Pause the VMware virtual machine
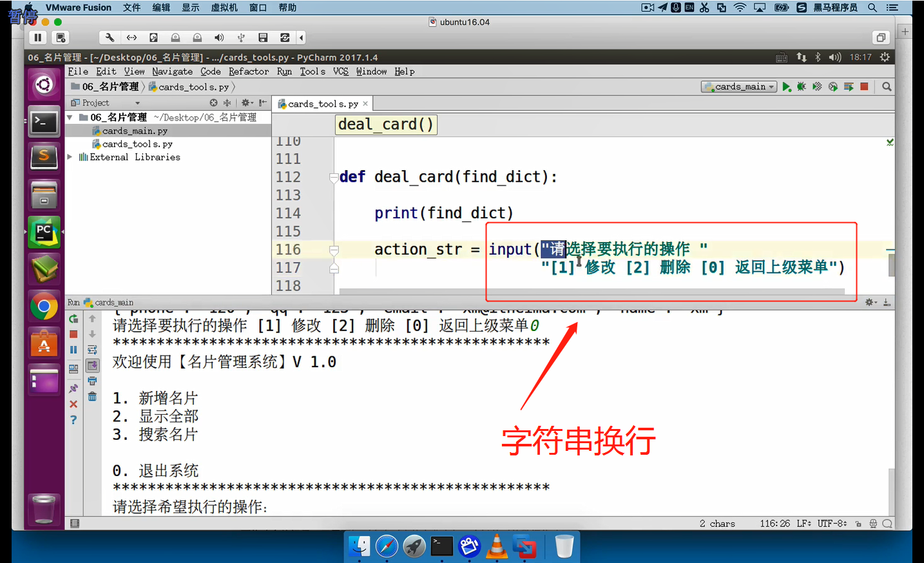 click(x=38, y=37)
